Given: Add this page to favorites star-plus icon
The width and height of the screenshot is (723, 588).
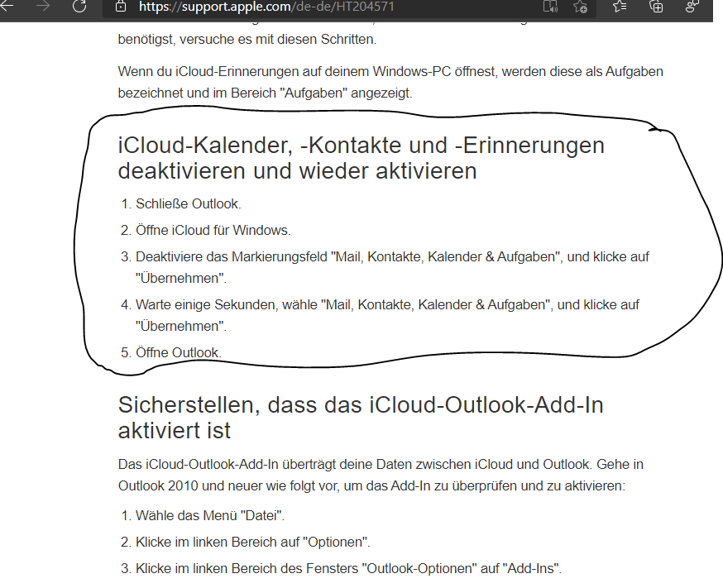Looking at the screenshot, I should point(580,7).
